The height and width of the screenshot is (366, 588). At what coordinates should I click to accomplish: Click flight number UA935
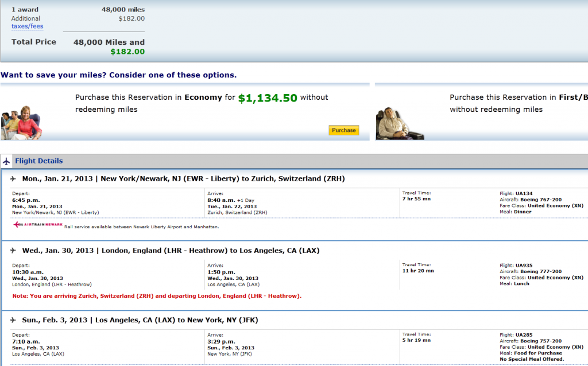pyautogui.click(x=524, y=266)
